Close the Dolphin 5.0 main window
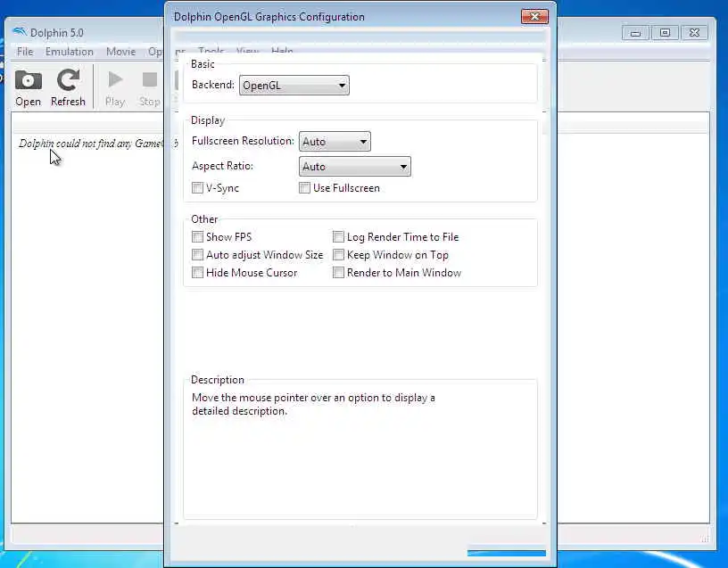Screen dimensions: 728x568 click(694, 33)
